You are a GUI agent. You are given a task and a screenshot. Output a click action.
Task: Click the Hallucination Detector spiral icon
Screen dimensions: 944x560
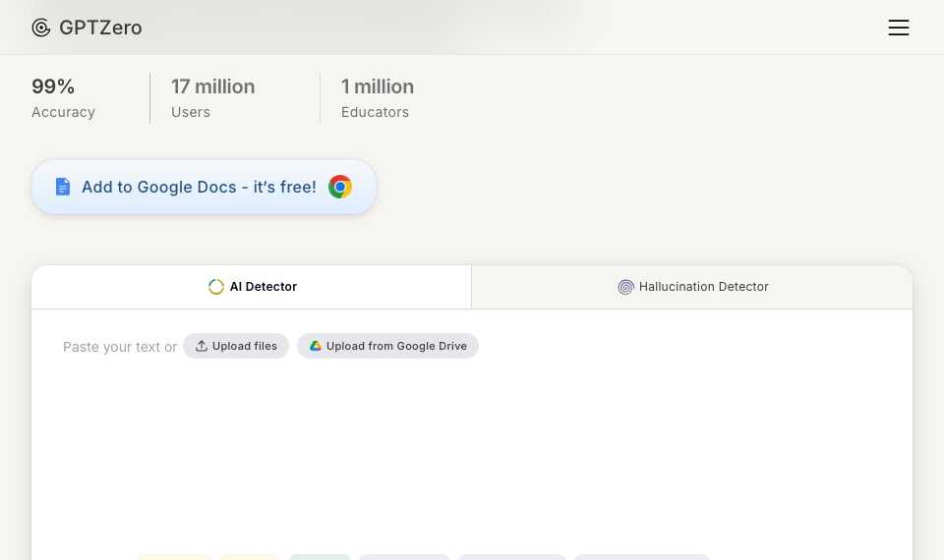[625, 287]
